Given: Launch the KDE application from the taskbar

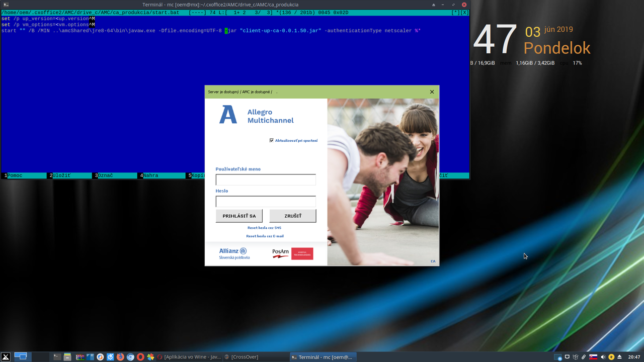Looking at the screenshot, I should (110, 357).
